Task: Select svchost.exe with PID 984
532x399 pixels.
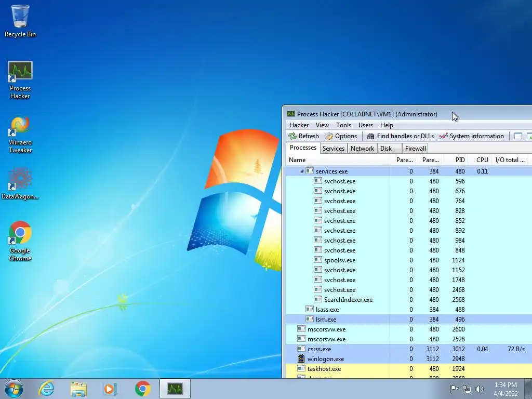Action: (409, 240)
